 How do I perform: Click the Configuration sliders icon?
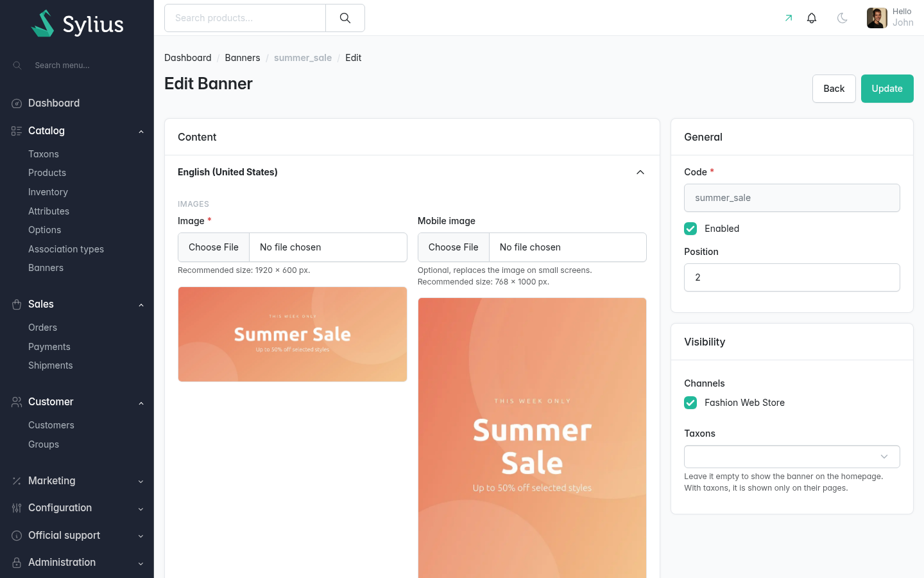(x=17, y=508)
